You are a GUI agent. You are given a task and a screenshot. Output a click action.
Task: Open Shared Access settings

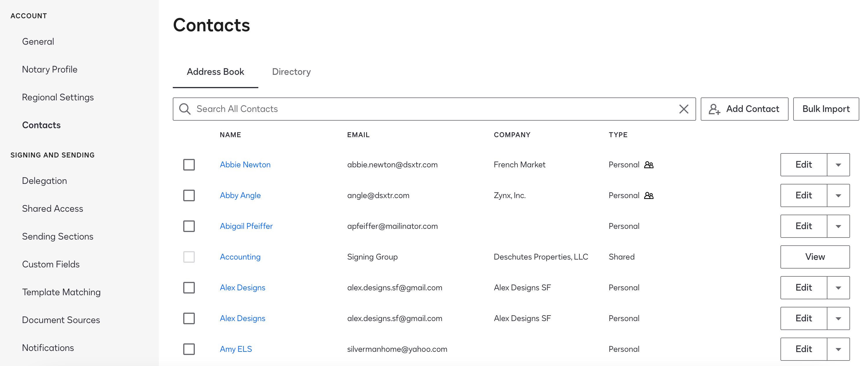click(x=52, y=209)
